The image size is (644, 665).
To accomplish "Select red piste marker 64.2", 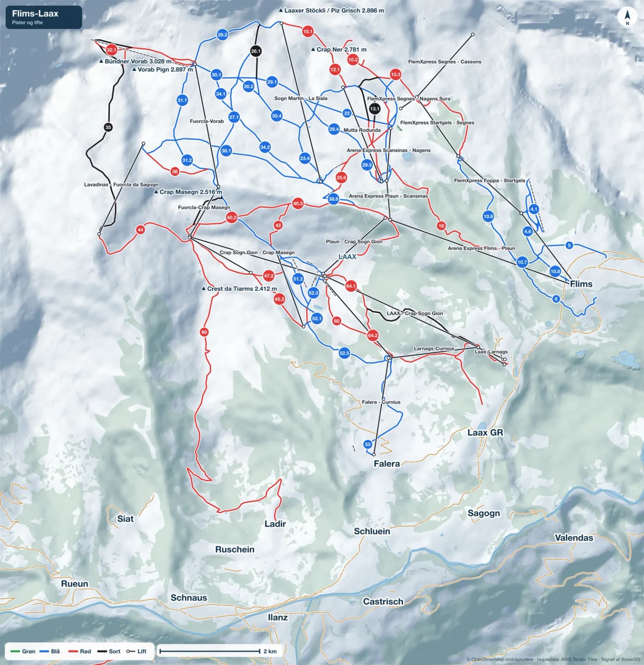I will [373, 335].
